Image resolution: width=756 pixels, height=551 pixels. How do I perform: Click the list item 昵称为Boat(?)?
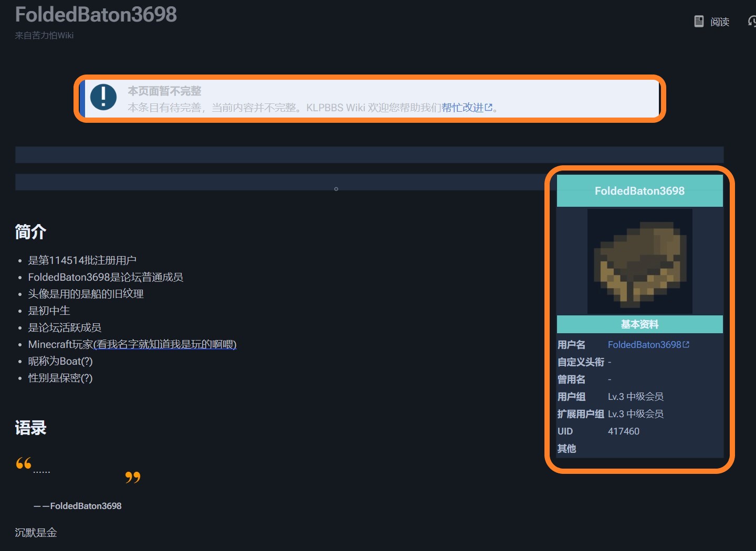click(x=60, y=361)
